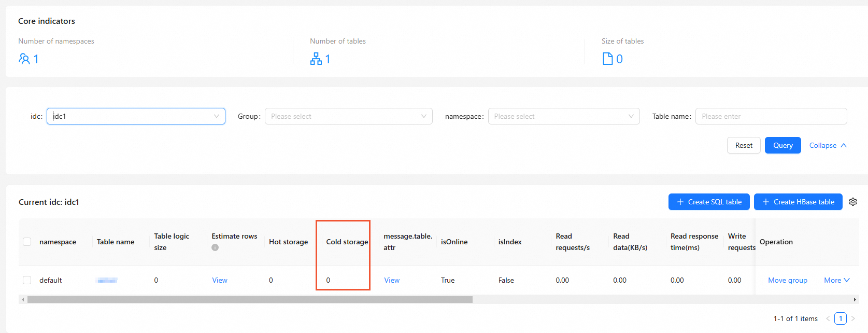
Task: Click the Read data(KB/s) header
Action: 630,242
